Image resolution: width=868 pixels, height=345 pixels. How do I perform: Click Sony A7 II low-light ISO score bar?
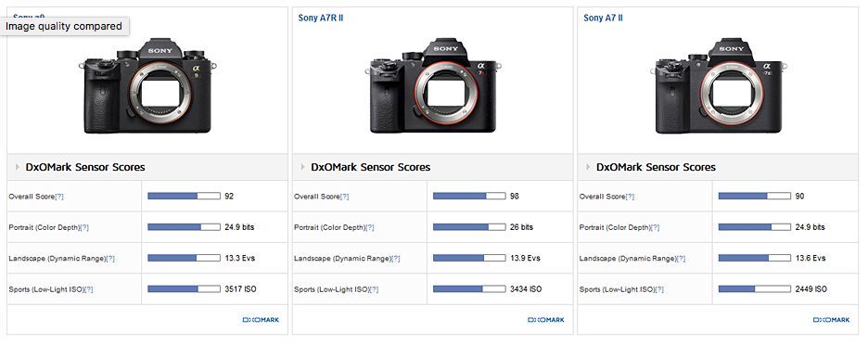point(755,289)
